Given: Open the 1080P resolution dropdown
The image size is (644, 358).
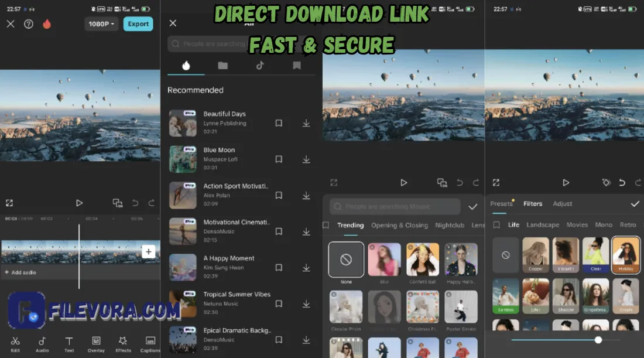Looking at the screenshot, I should click(101, 23).
